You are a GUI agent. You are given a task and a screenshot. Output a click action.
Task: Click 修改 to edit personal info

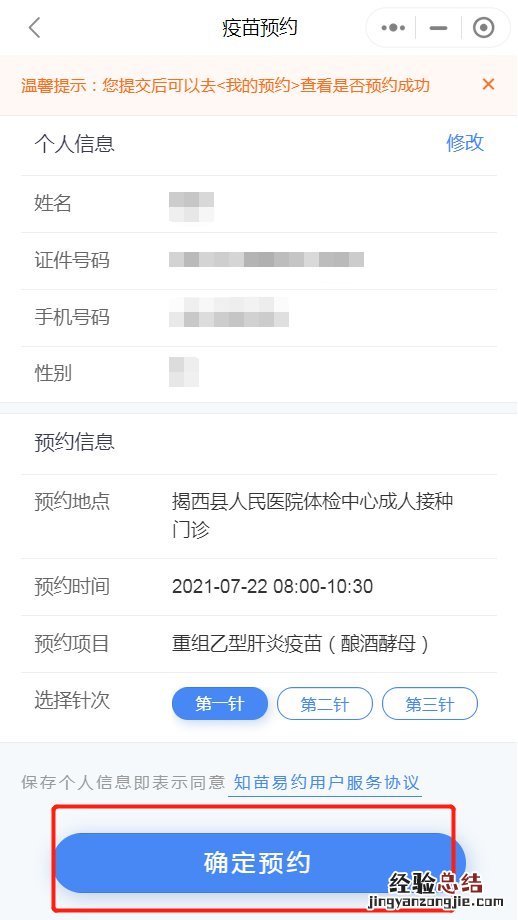click(465, 143)
